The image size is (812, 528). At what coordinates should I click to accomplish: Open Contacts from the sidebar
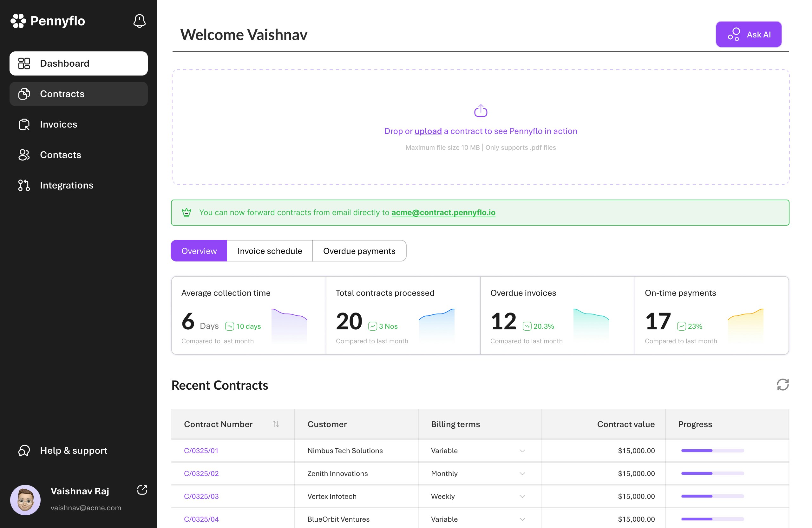60,155
